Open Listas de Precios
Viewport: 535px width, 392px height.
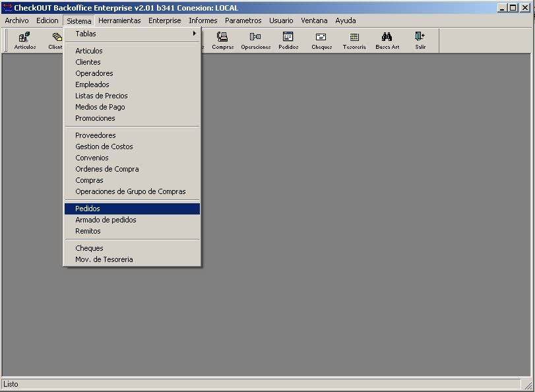coord(132,96)
